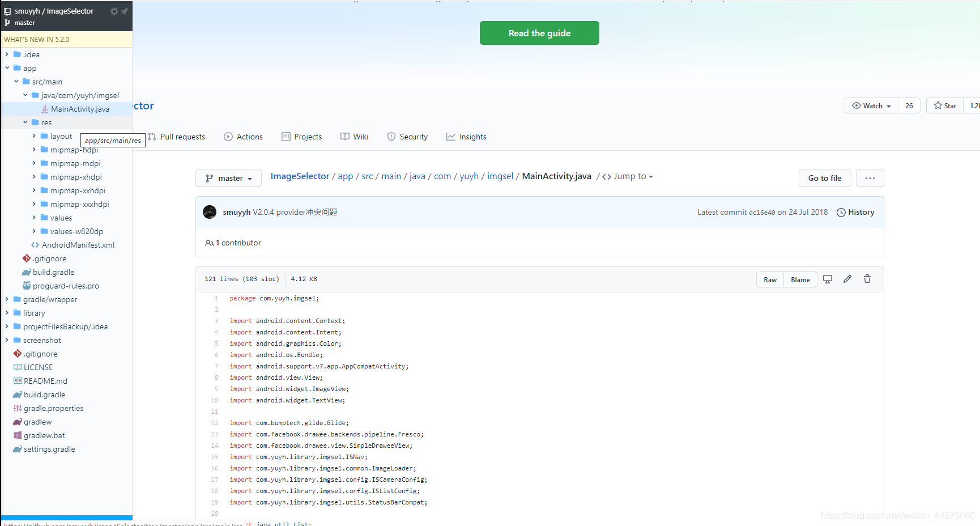Click the gradlew file icon
The image size is (980, 526).
click(18, 422)
